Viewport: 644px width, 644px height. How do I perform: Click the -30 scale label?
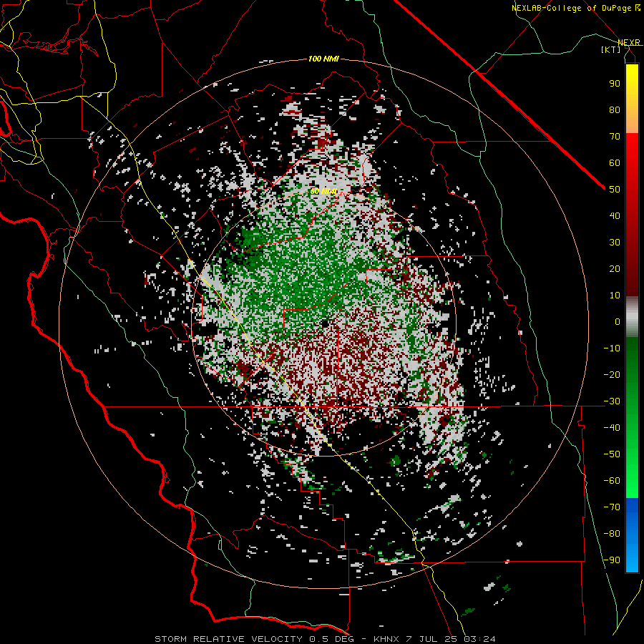click(612, 401)
